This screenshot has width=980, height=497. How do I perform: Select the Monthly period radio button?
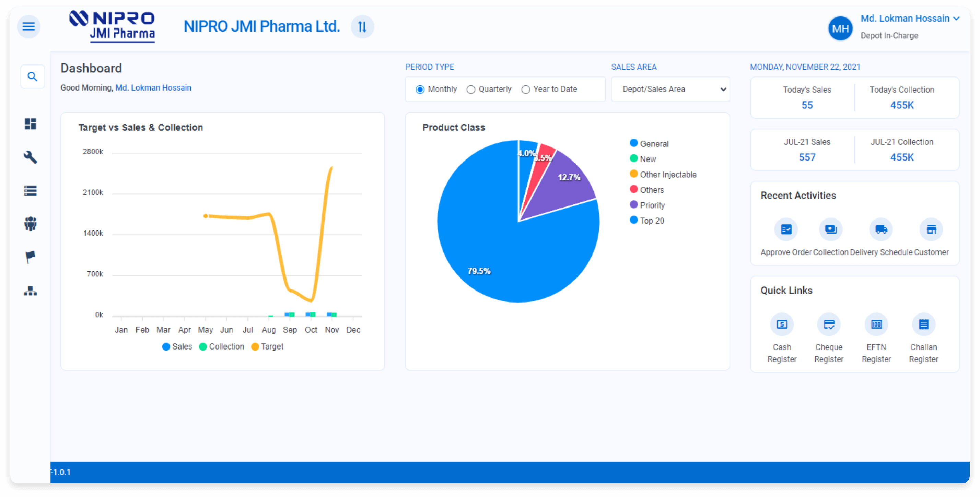point(420,90)
